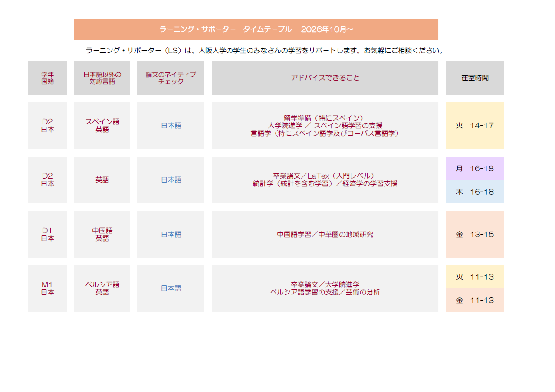The width and height of the screenshot is (555, 392).
Task: Select the 在室時間 column header
Action: 475,78
